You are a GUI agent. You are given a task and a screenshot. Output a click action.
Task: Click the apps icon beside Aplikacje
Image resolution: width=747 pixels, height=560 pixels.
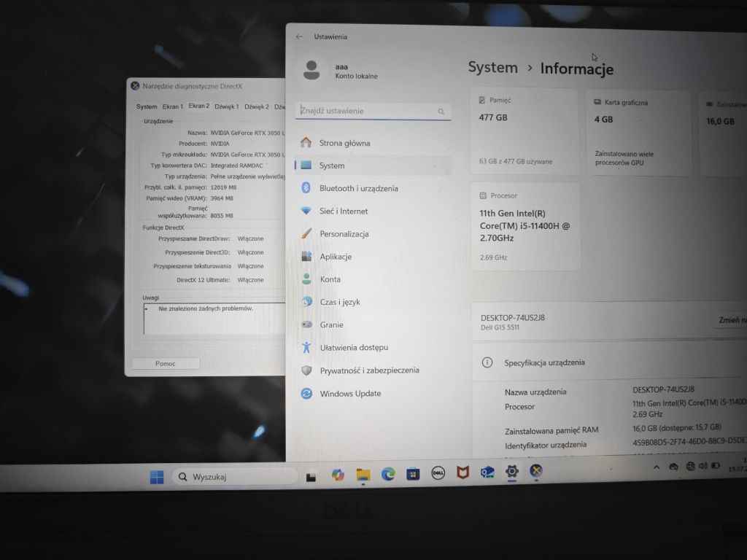(306, 256)
